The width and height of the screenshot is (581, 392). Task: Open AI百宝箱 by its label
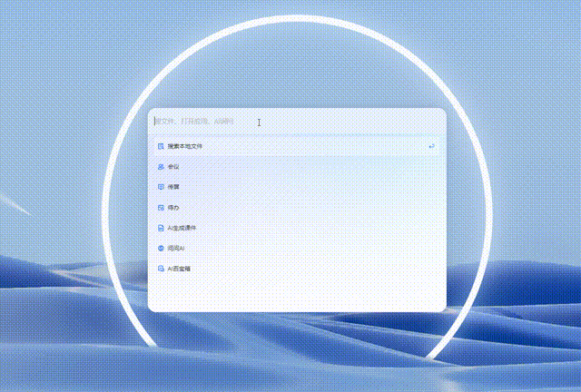click(179, 269)
